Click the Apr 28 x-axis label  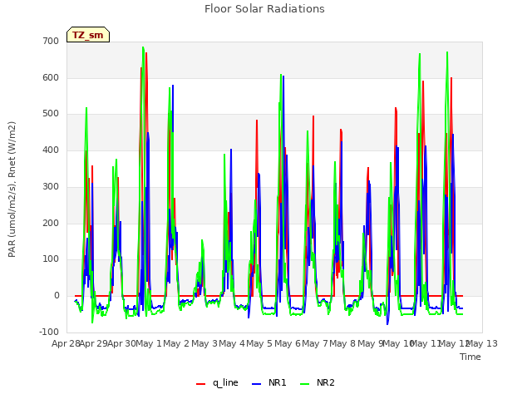66,343
